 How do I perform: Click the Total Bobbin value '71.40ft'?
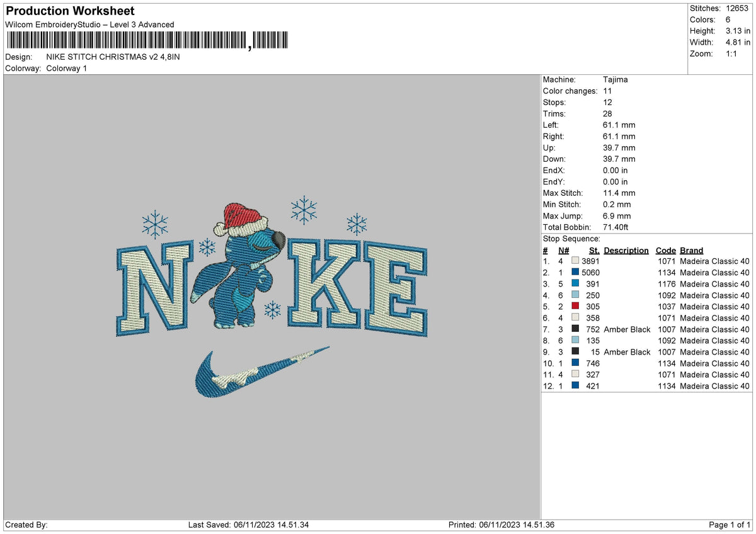coord(616,227)
